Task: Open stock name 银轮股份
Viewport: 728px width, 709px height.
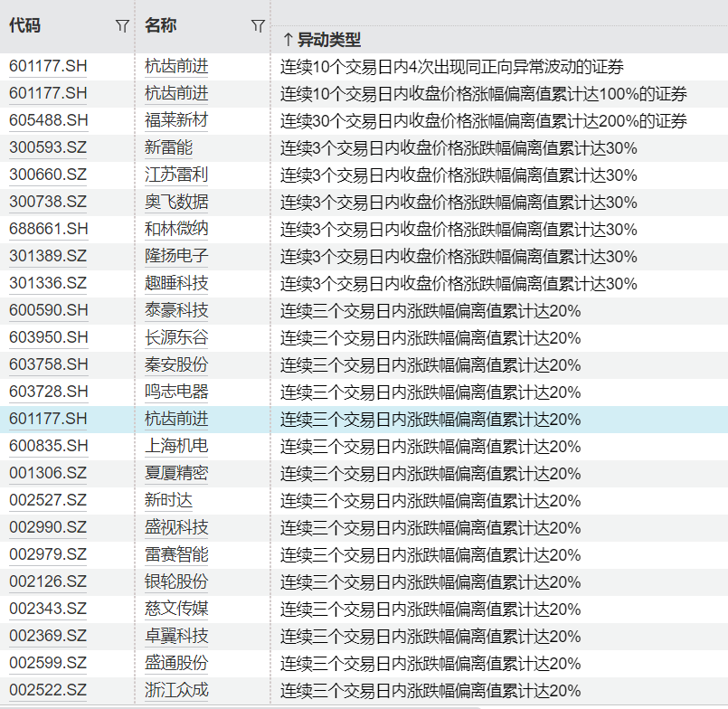Action: (x=176, y=581)
